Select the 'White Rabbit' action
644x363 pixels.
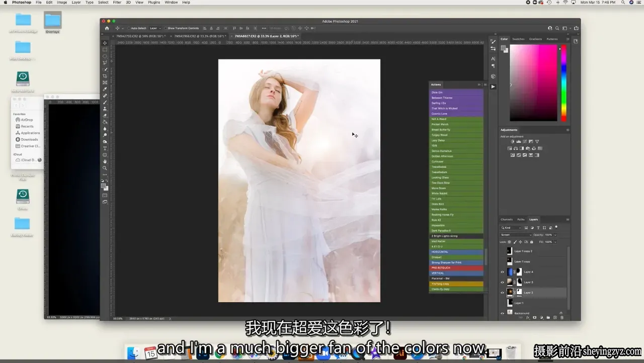(x=456, y=194)
